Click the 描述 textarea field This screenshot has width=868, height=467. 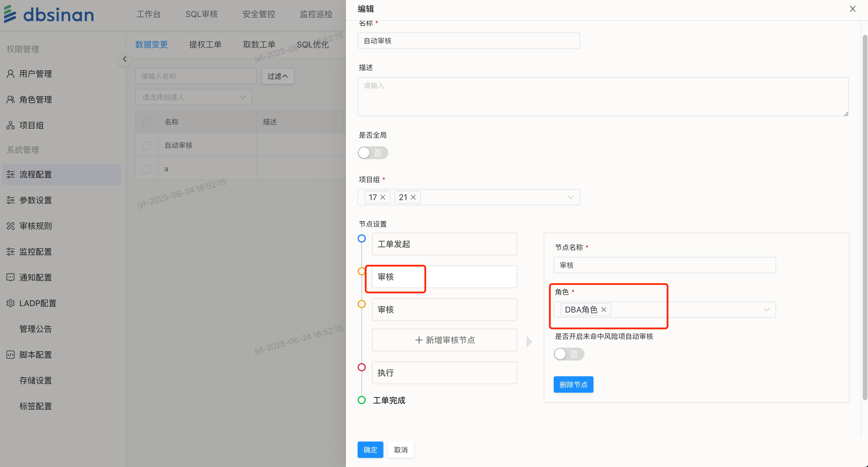point(603,97)
